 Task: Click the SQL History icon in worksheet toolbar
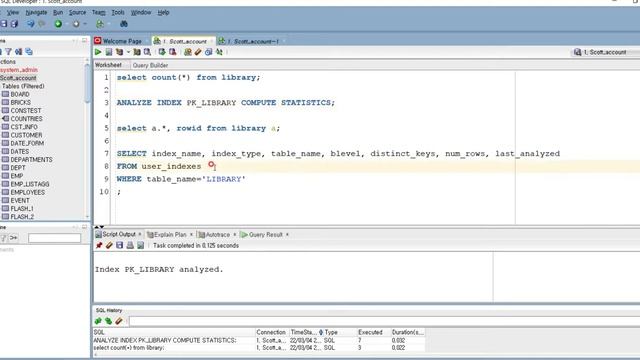209,52
